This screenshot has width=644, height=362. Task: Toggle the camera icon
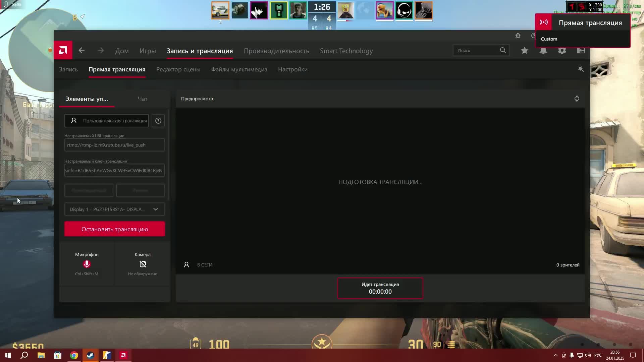[143, 264]
